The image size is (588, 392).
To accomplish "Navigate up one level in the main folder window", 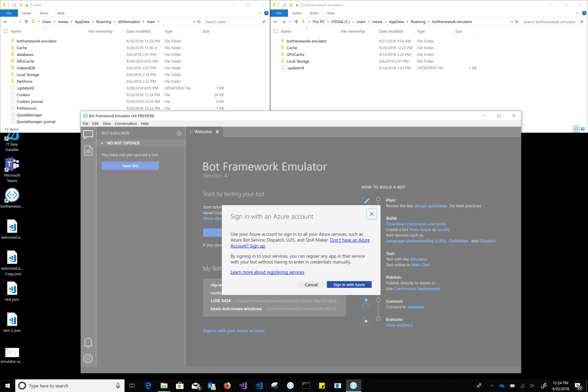I will [x=26, y=22].
